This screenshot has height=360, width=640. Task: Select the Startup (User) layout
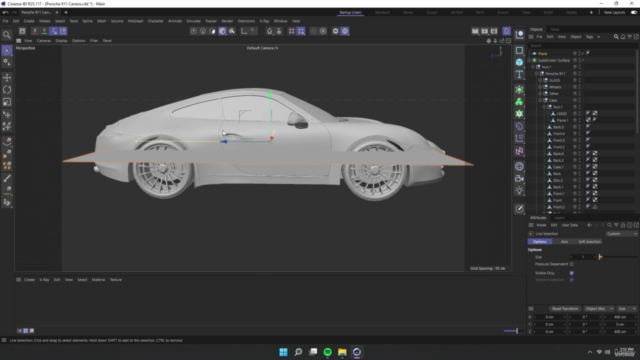pos(350,12)
